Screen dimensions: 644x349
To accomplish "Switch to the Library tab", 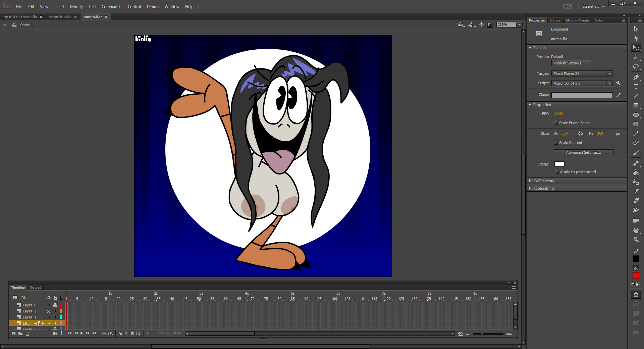I will [x=555, y=20].
